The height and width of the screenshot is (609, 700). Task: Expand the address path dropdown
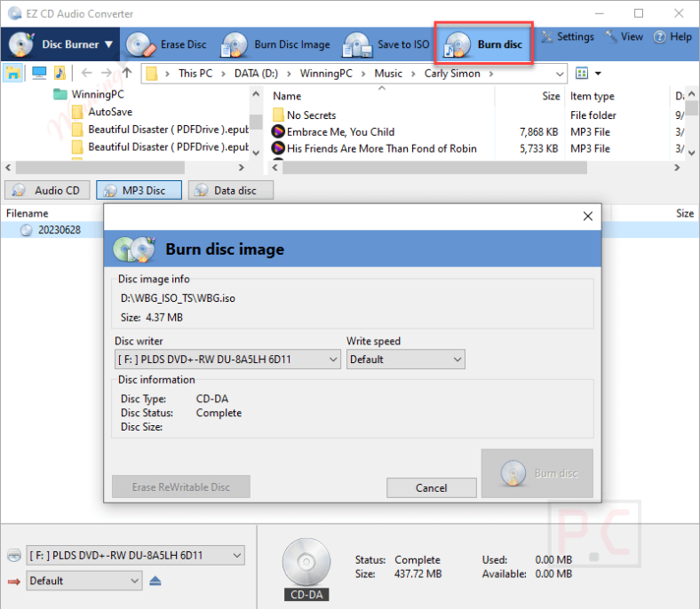coord(560,74)
